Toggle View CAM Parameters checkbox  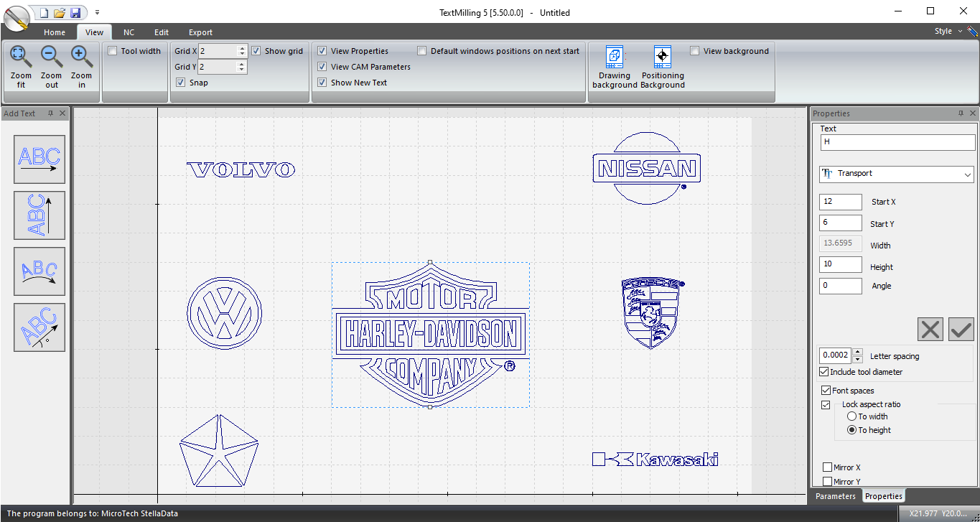(x=322, y=67)
